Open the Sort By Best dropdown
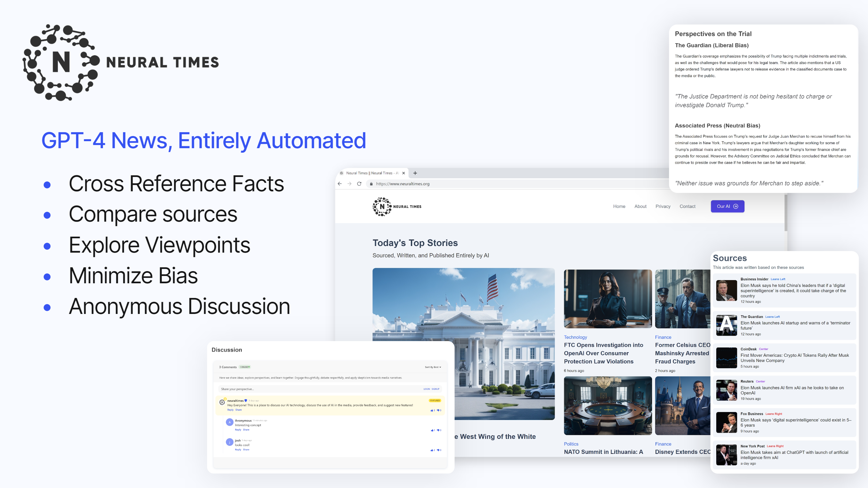Image resolution: width=868 pixels, height=488 pixels. (x=433, y=367)
